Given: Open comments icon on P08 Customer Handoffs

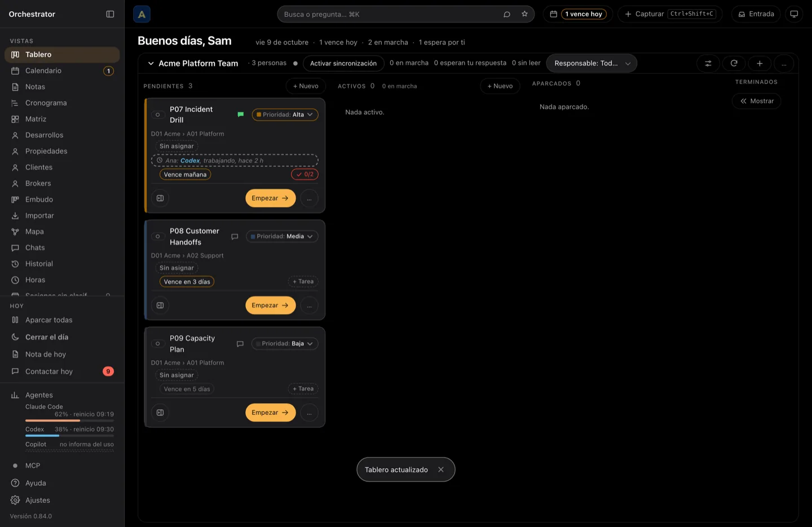Looking at the screenshot, I should (235, 237).
